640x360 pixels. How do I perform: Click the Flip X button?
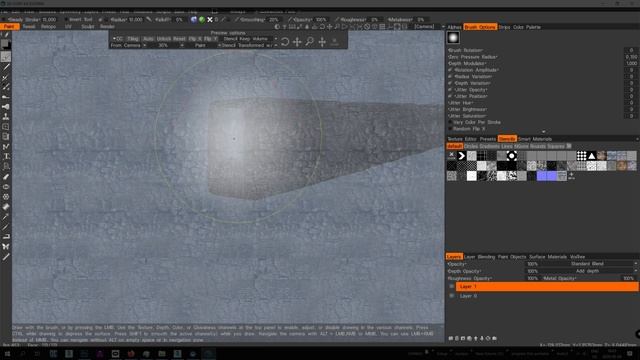(195, 39)
